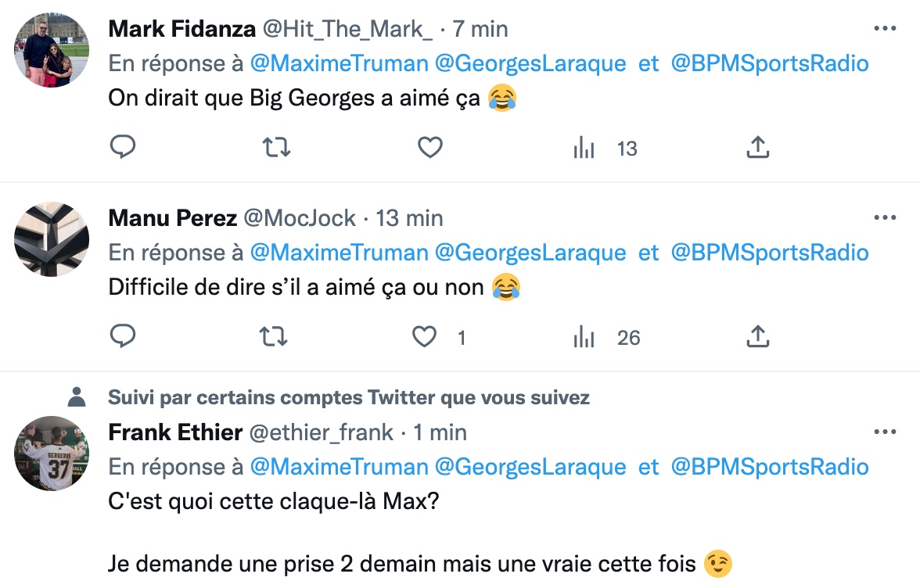Open Mark Fidanza's profile picture
This screenshot has width=920, height=588.
(52, 50)
